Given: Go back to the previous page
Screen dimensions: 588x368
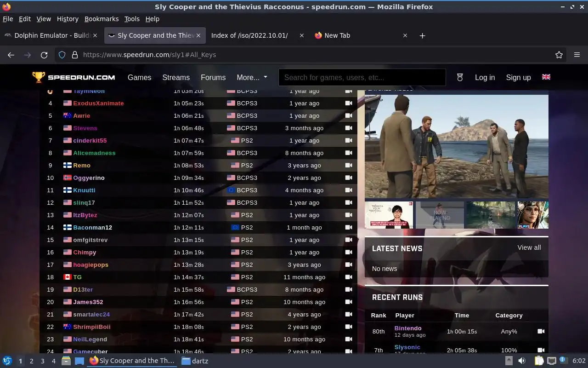Looking at the screenshot, I should [x=11, y=55].
